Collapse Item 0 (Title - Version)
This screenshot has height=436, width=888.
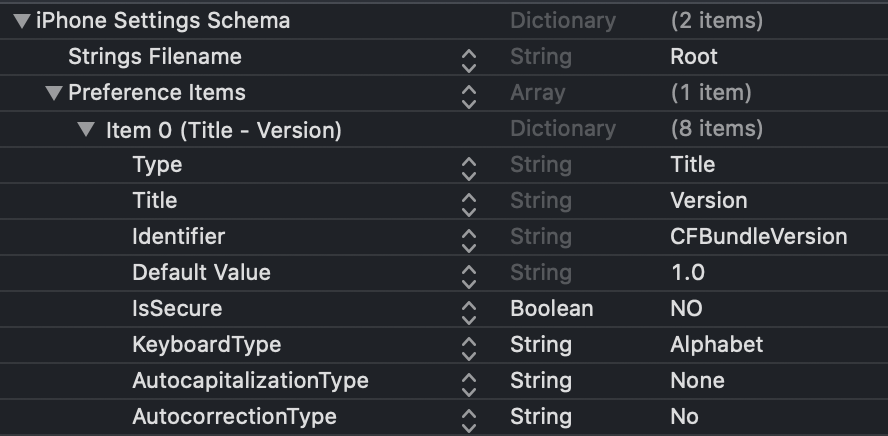click(87, 129)
